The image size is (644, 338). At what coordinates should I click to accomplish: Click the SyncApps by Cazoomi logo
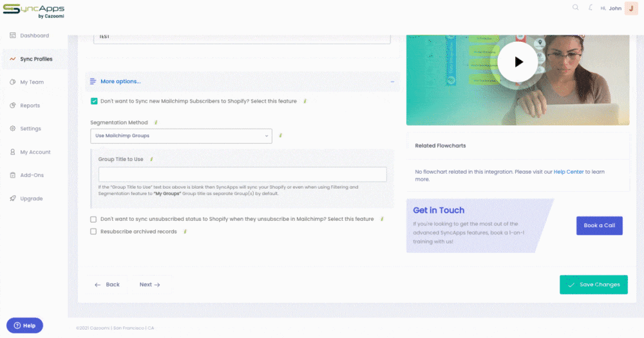pos(33,11)
